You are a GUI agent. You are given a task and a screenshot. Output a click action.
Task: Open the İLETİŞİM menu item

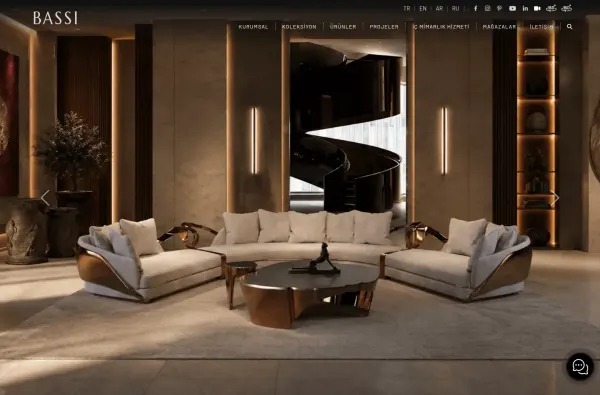(541, 27)
